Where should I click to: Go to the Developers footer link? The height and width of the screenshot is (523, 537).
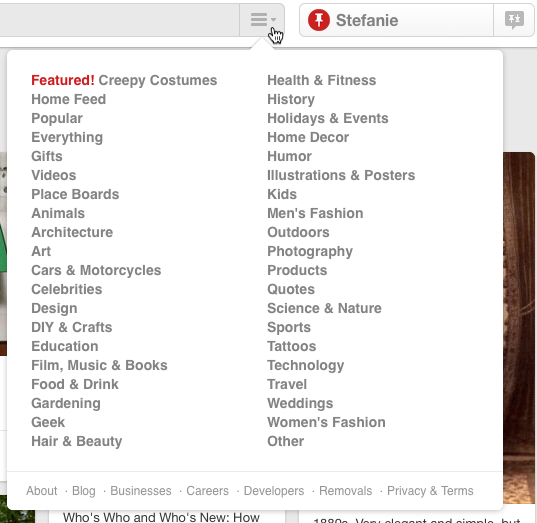[274, 491]
